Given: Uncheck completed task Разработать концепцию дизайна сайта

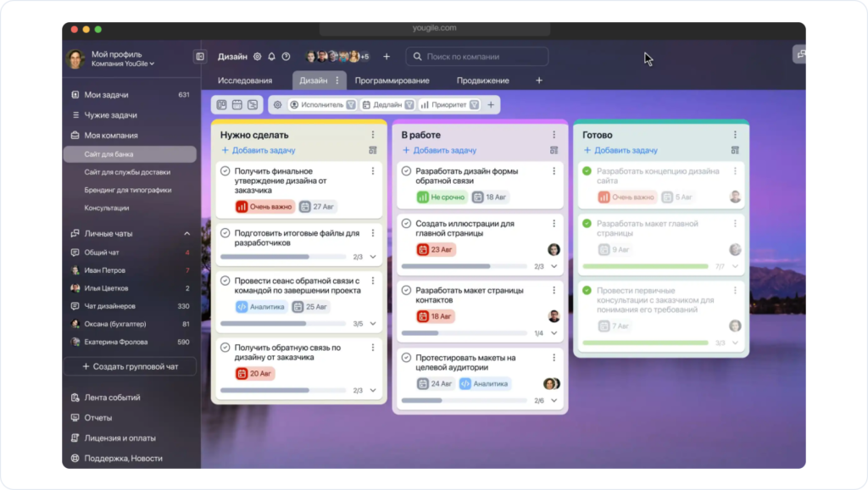Looking at the screenshot, I should pyautogui.click(x=587, y=171).
